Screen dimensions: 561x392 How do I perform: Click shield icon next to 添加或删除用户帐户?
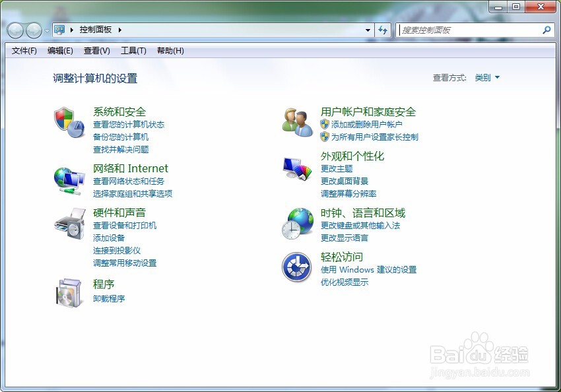pos(325,124)
